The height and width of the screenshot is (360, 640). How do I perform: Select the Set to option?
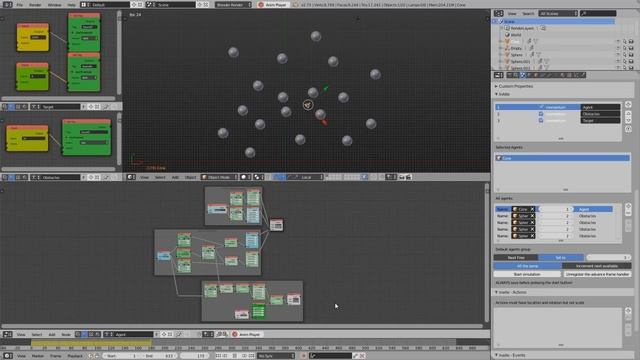(561, 258)
